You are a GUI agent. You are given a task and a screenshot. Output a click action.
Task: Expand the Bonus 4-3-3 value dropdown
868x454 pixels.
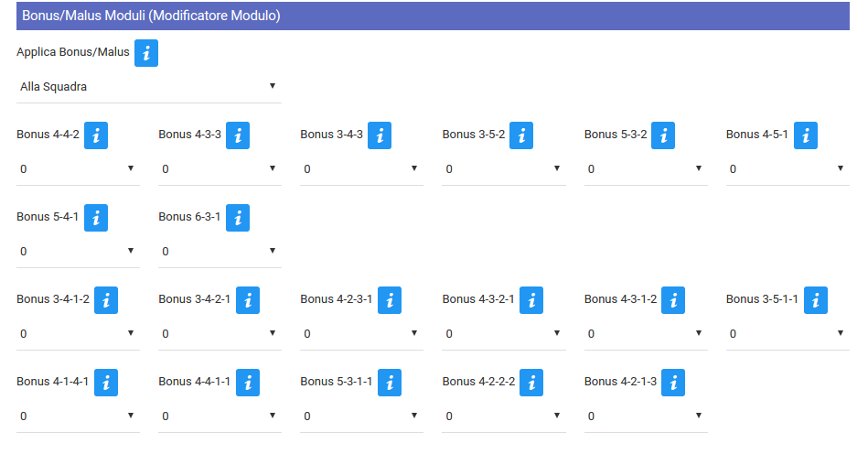click(x=220, y=169)
